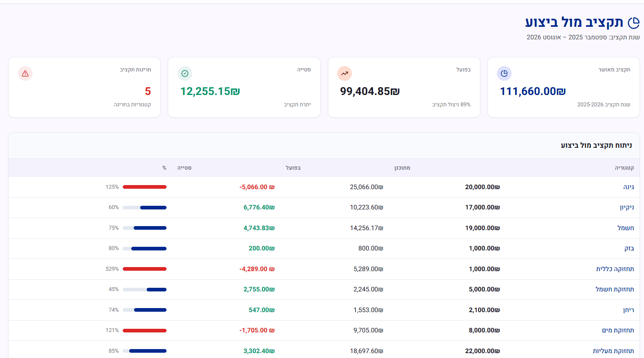Viewport: 644px width, 358px height.
Task: Click the planned amount 2,100.00₪
Action: 484,310
